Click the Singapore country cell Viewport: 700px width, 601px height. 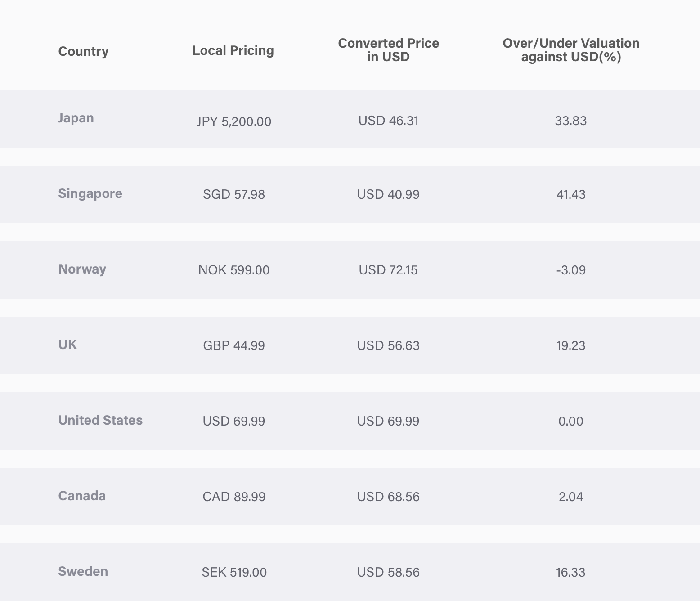coord(90,194)
